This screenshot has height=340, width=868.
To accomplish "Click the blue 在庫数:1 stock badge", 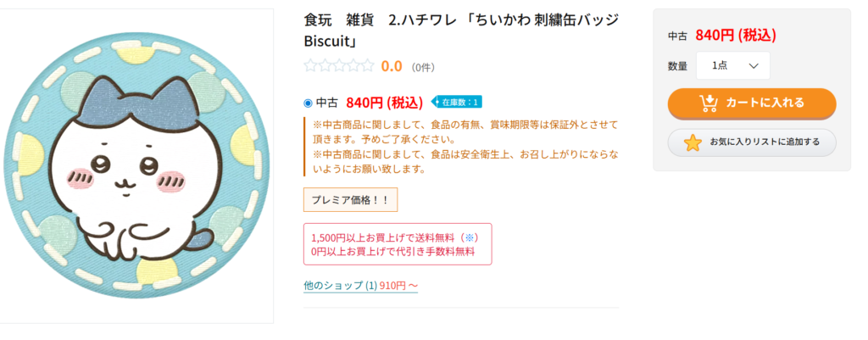I will 458,103.
